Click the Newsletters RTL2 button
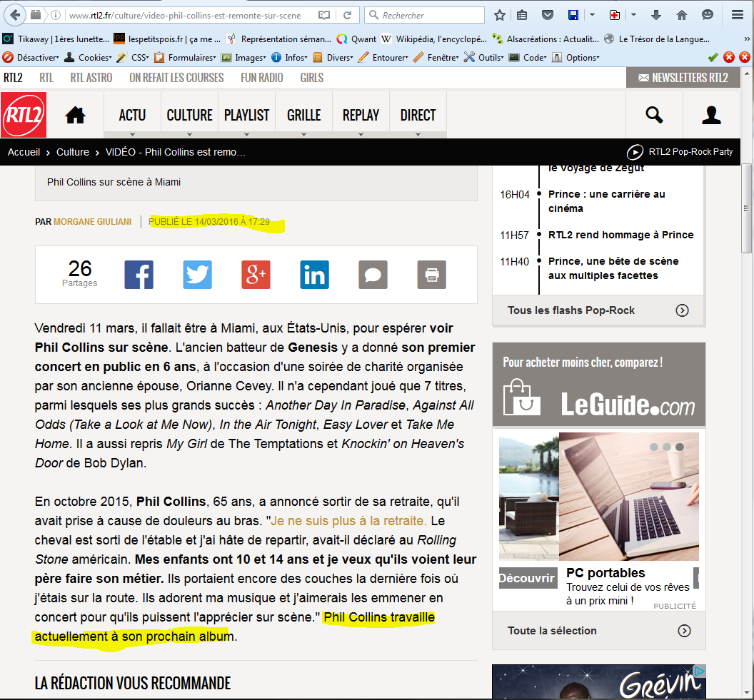 [683, 78]
